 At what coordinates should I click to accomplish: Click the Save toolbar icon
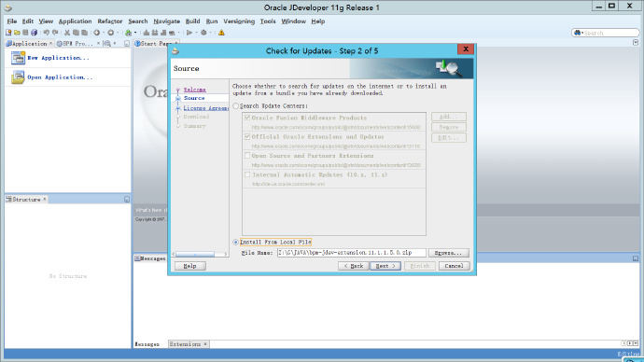pyautogui.click(x=25, y=33)
